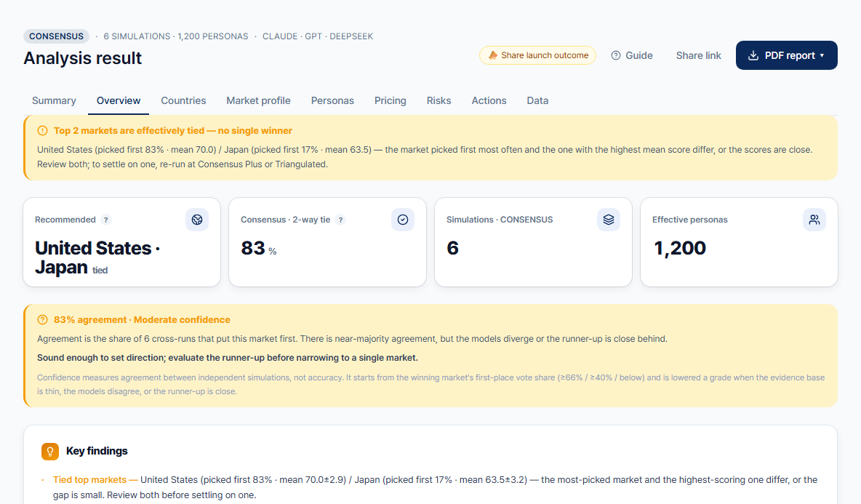861x504 pixels.
Task: Click the warning icon in tied markets banner
Action: coord(42,131)
